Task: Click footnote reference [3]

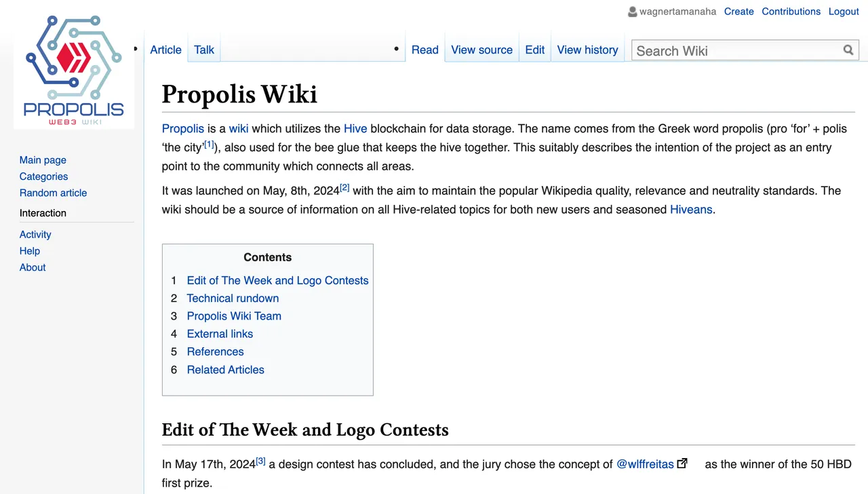Action: click(x=260, y=461)
